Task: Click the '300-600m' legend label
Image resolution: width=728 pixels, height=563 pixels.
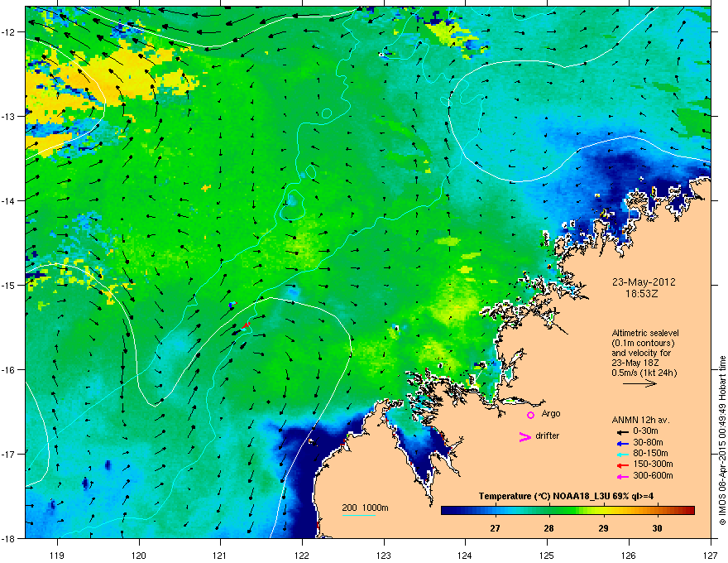Action: [653, 475]
